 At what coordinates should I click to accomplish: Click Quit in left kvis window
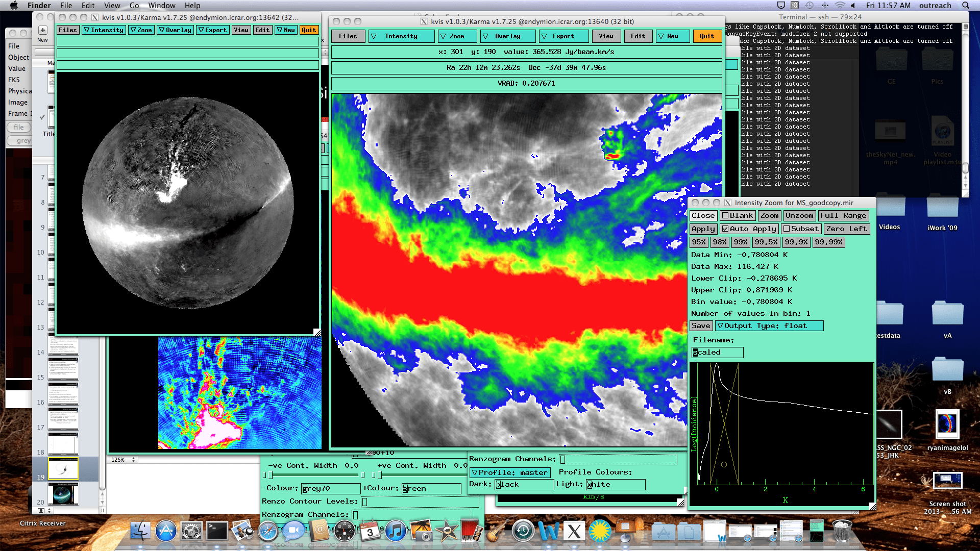click(x=309, y=30)
